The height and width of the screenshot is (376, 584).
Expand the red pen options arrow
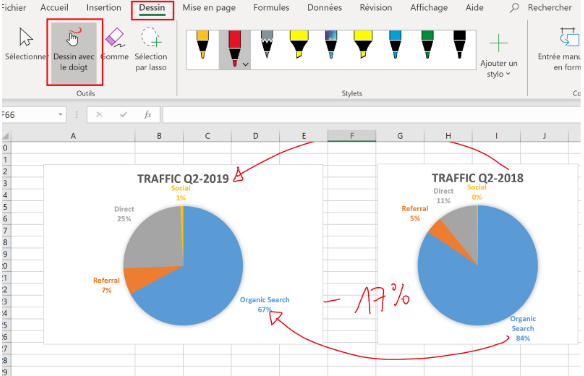click(x=245, y=64)
